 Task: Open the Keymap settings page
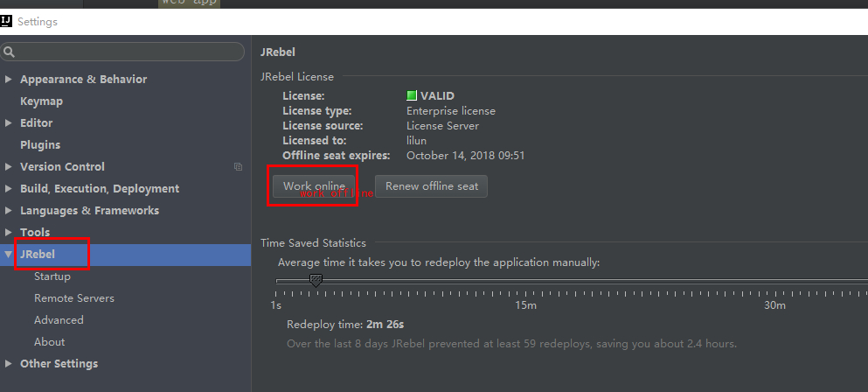(41, 101)
